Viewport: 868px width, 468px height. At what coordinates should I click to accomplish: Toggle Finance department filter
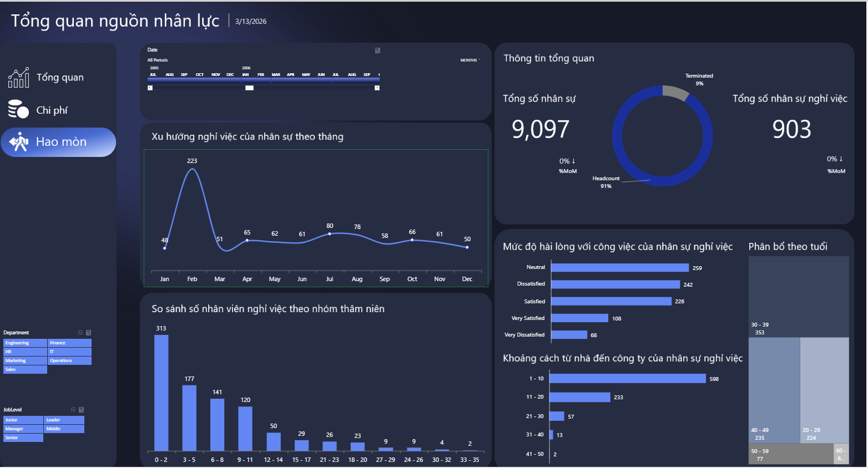pos(69,343)
